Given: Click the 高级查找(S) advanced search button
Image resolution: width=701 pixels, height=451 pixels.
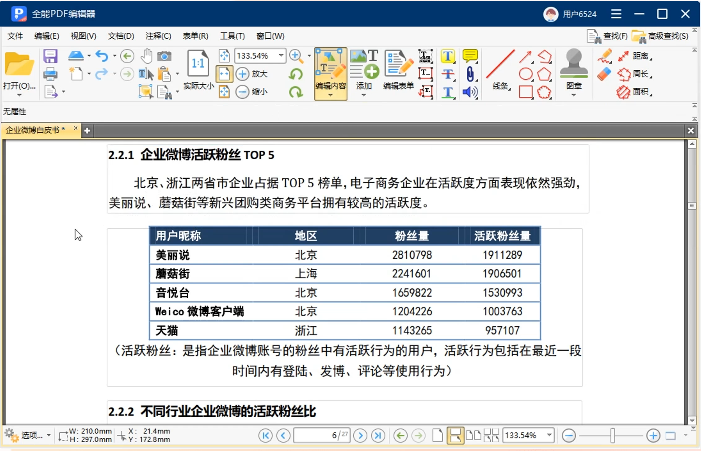Looking at the screenshot, I should click(660, 36).
